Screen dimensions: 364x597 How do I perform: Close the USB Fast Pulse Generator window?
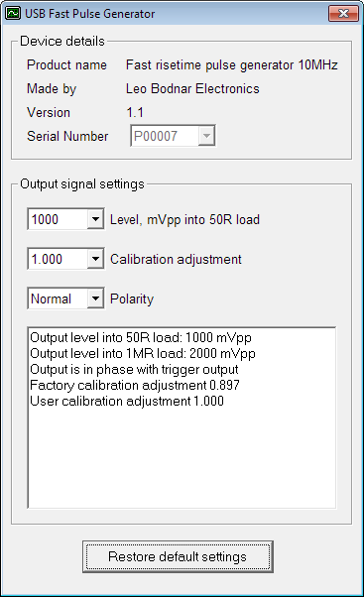pyautogui.click(x=343, y=13)
